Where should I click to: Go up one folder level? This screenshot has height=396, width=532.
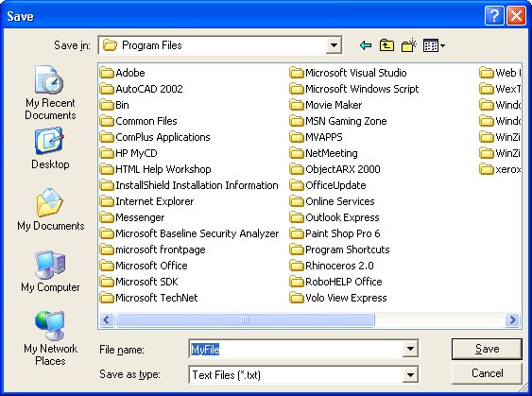(x=386, y=45)
